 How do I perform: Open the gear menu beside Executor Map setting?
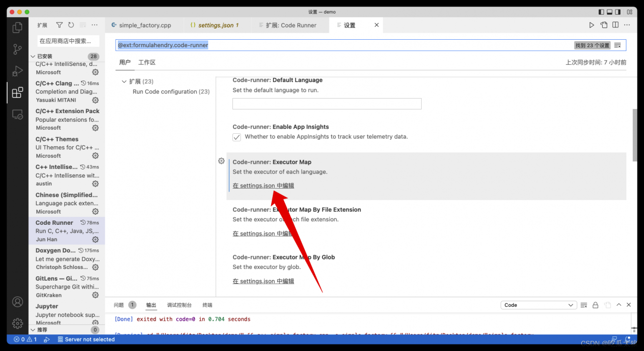pos(221,161)
